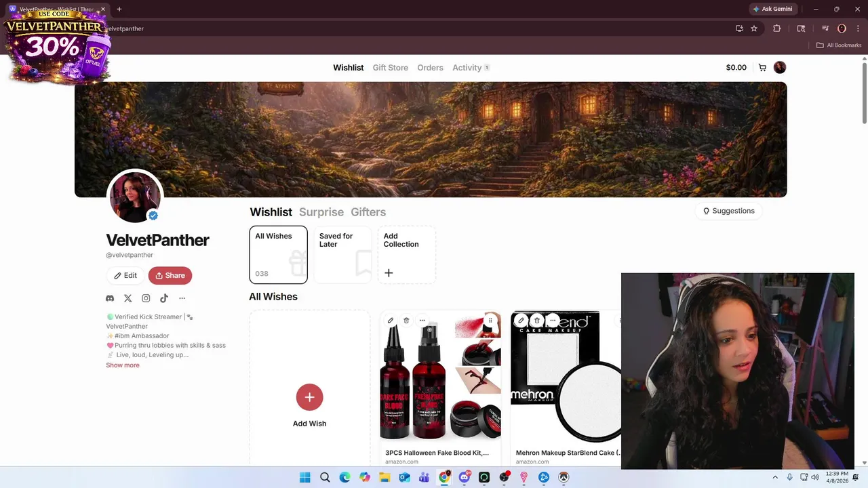Click the forest cottage banner image
The height and width of the screenshot is (488, 868).
[x=431, y=140]
